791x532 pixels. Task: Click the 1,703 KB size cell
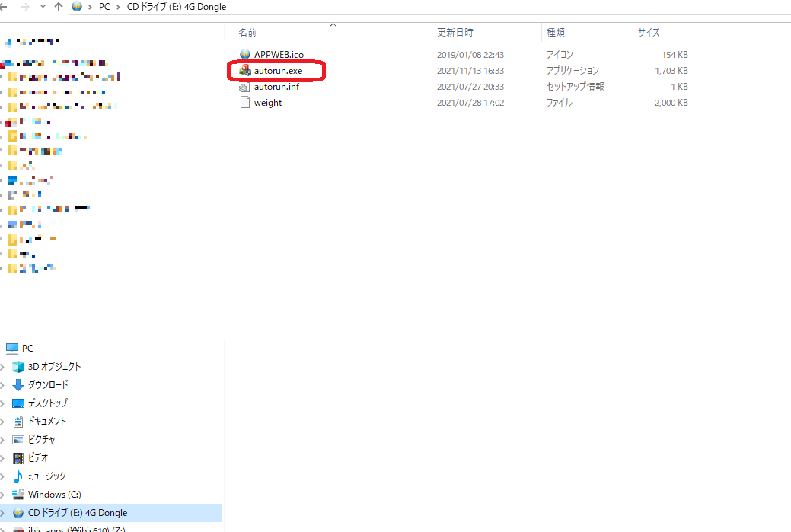pyautogui.click(x=671, y=71)
